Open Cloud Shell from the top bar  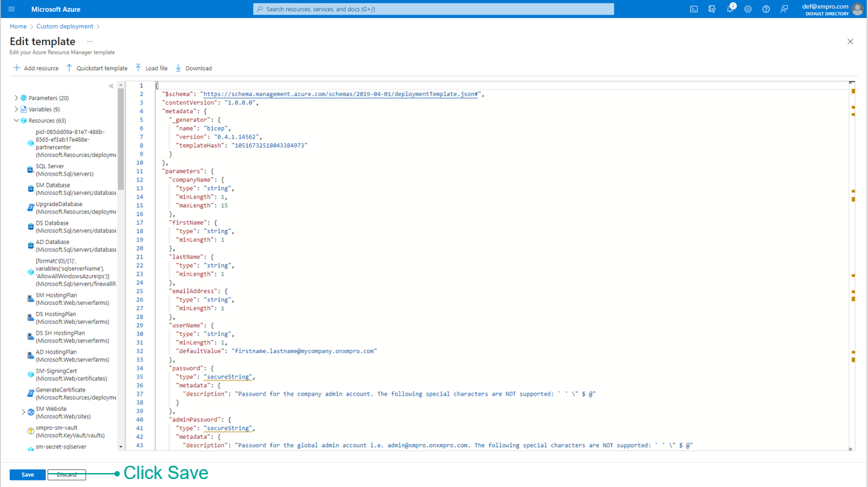point(694,9)
